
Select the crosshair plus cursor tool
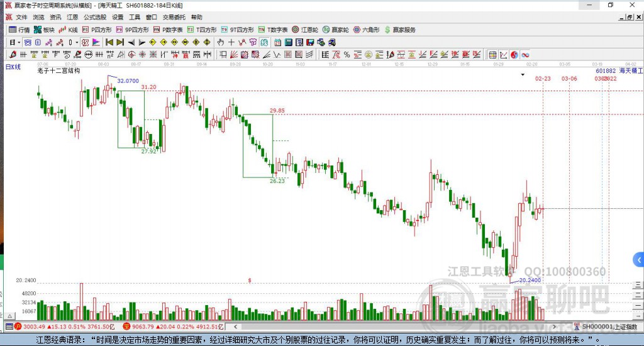pos(231,42)
